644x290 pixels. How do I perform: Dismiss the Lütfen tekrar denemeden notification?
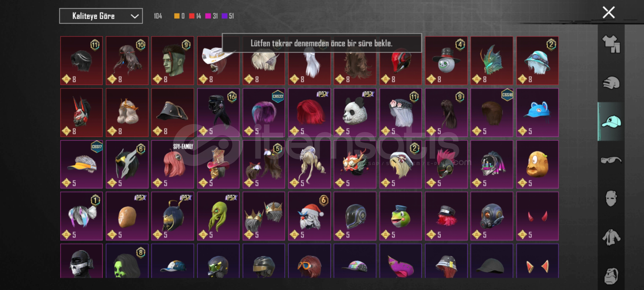322,43
